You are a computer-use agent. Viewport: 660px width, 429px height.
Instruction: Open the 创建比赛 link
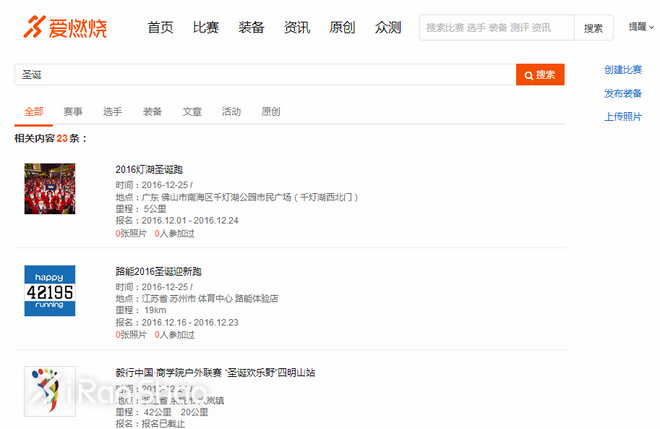point(623,70)
